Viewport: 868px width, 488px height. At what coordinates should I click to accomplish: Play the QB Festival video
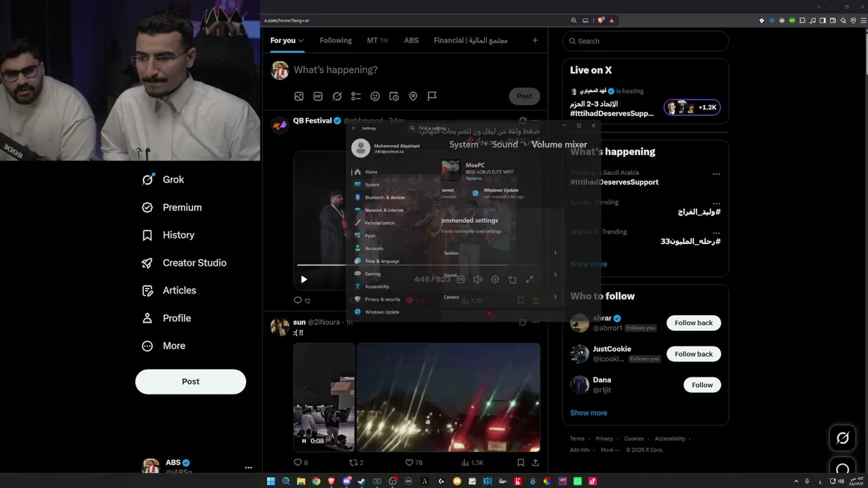pyautogui.click(x=304, y=279)
